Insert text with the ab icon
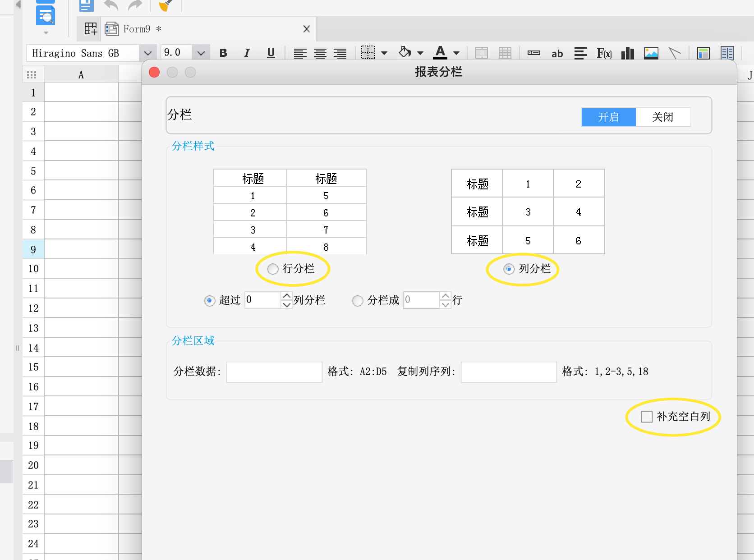 [x=557, y=54]
